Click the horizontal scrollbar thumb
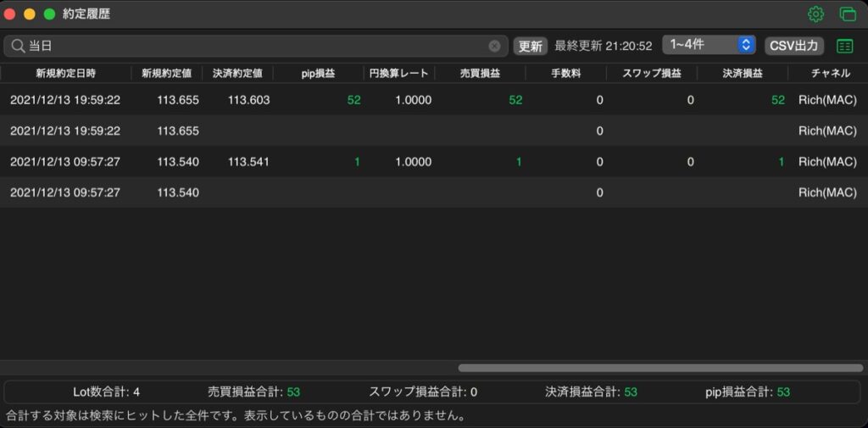Image resolution: width=868 pixels, height=428 pixels. pos(660,368)
